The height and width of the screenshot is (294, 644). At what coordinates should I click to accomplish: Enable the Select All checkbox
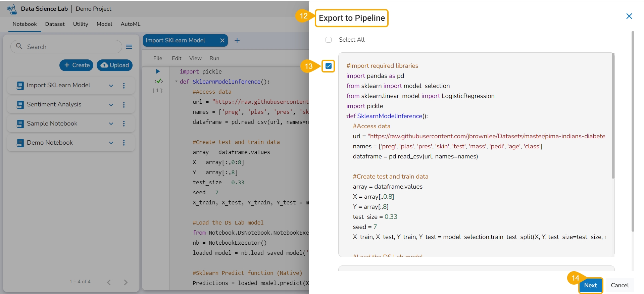click(329, 40)
